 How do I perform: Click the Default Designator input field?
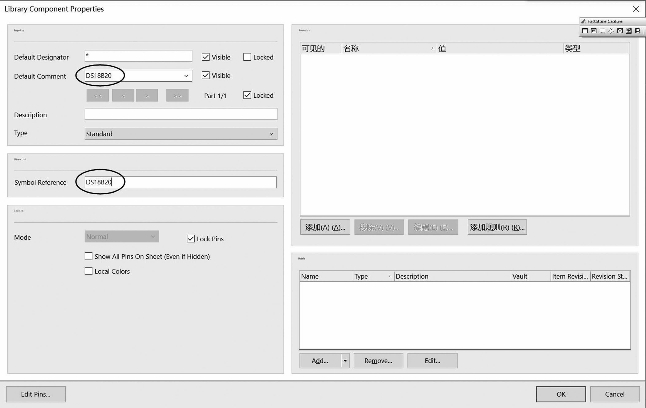(x=138, y=56)
